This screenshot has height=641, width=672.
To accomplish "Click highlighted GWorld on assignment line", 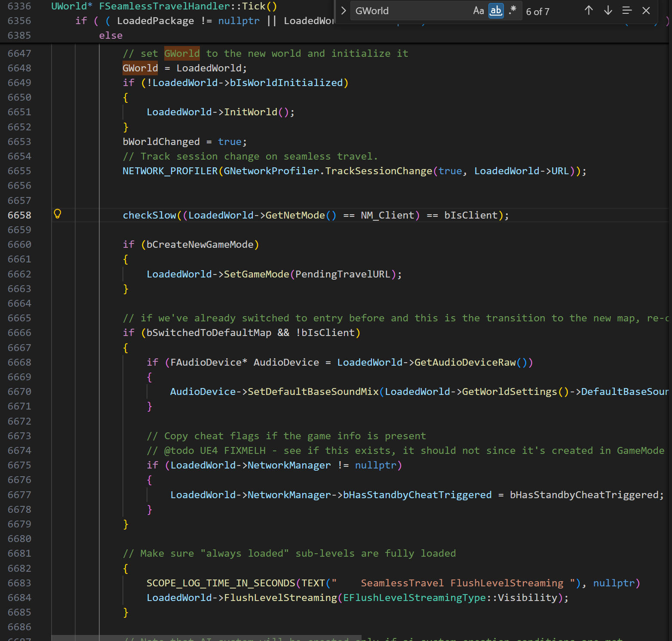I will tap(140, 68).
